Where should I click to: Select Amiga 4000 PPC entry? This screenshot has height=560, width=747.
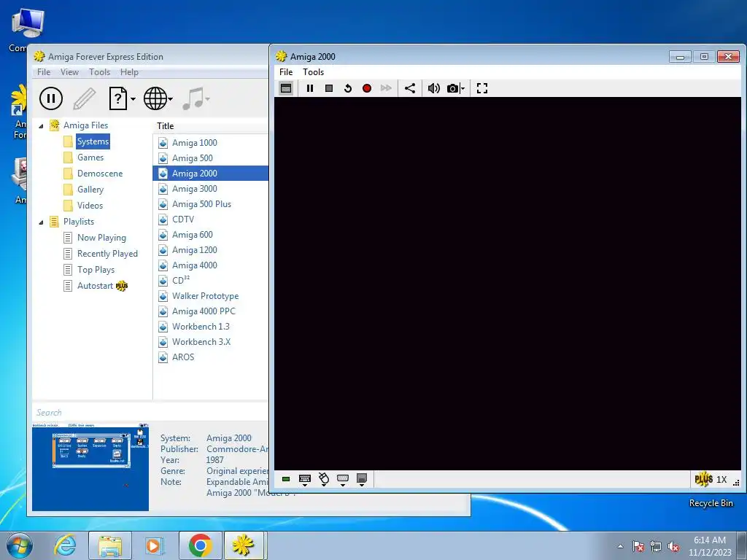point(211,311)
